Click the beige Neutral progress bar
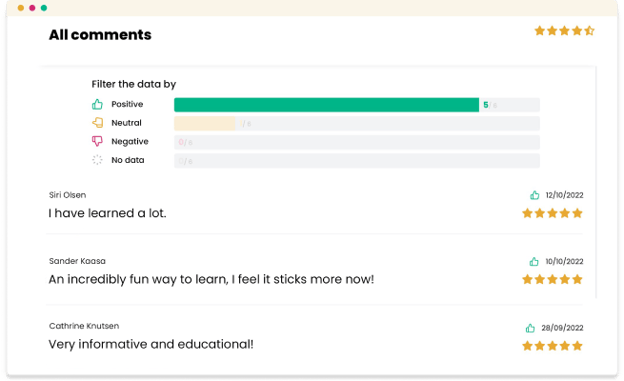This screenshot has width=624, height=381. pyautogui.click(x=205, y=123)
